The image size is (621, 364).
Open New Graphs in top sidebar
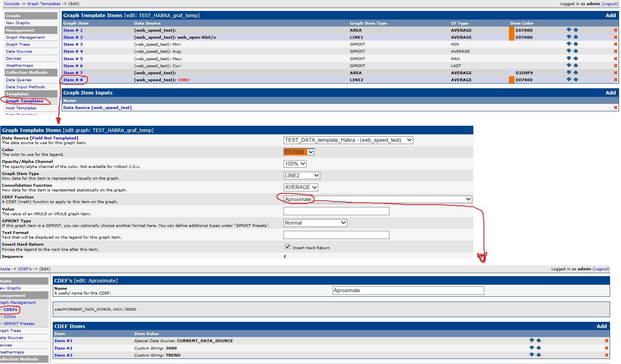(18, 23)
